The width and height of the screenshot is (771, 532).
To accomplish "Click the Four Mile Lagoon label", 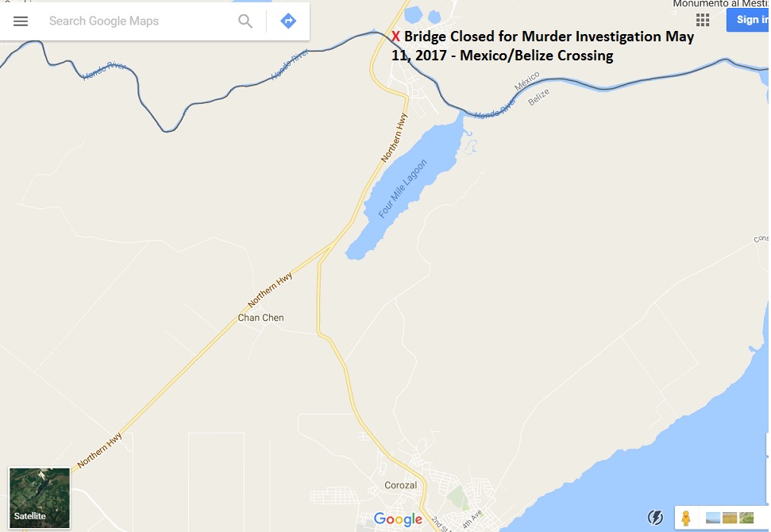I will 403,189.
